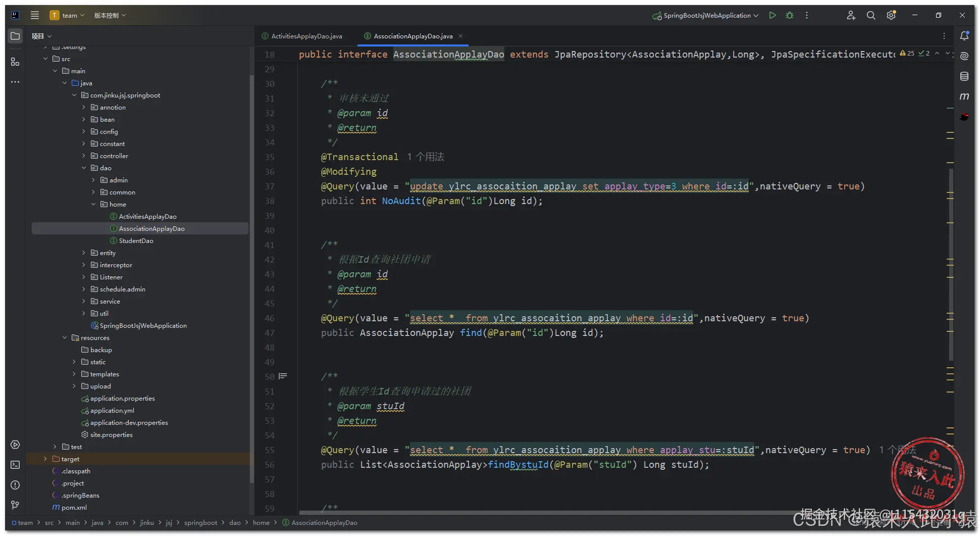This screenshot has height=536, width=980.
Task: Click the dao breadcrumb
Action: tap(235, 522)
